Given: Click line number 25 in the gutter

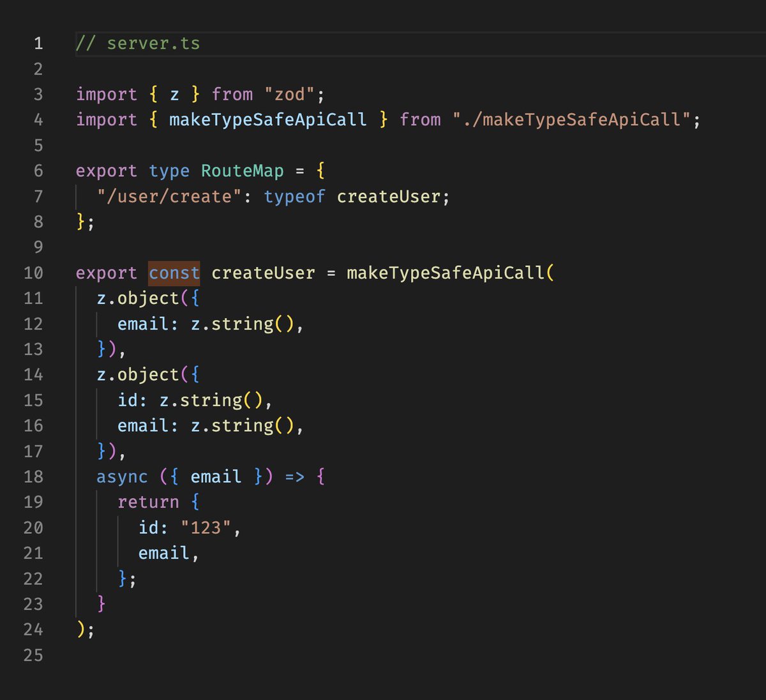Looking at the screenshot, I should pos(33,655).
